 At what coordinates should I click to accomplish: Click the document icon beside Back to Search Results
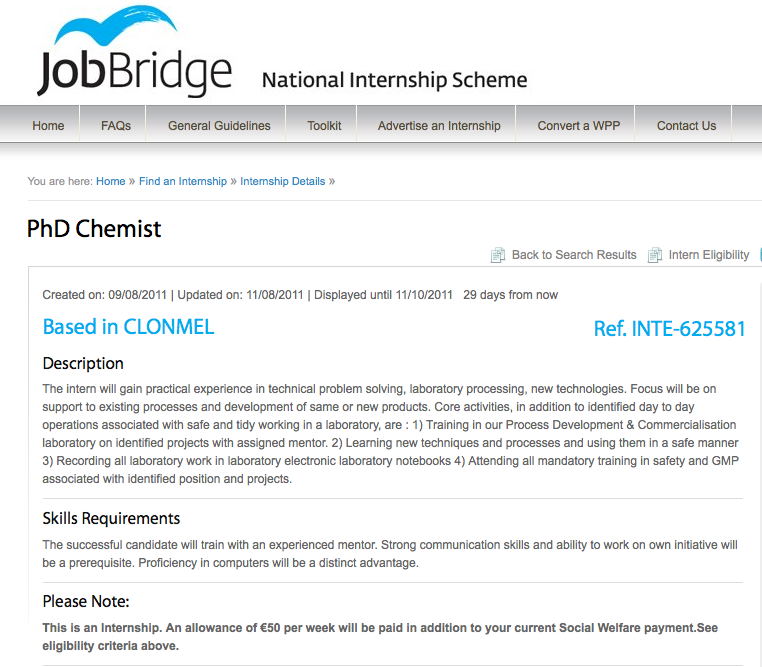[x=498, y=255]
